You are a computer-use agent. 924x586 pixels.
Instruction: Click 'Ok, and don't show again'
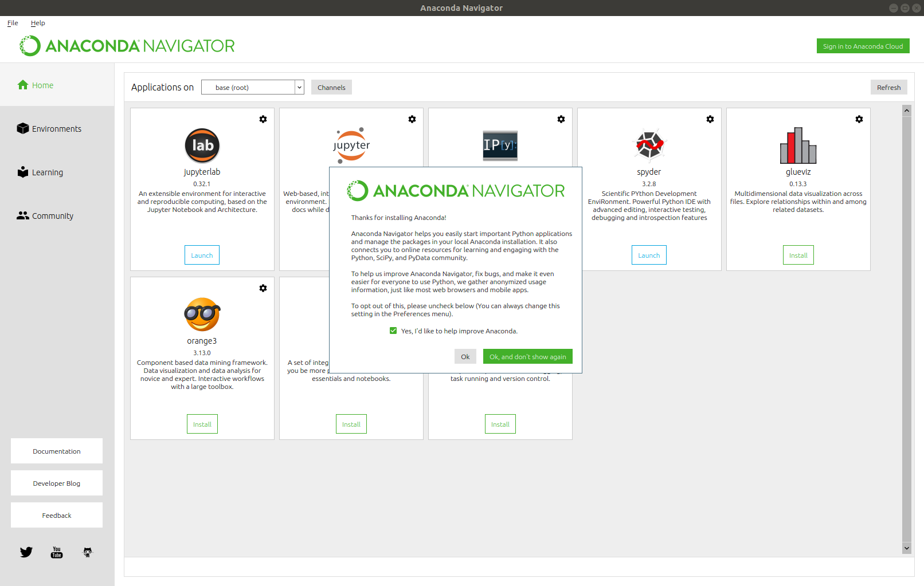pos(527,356)
